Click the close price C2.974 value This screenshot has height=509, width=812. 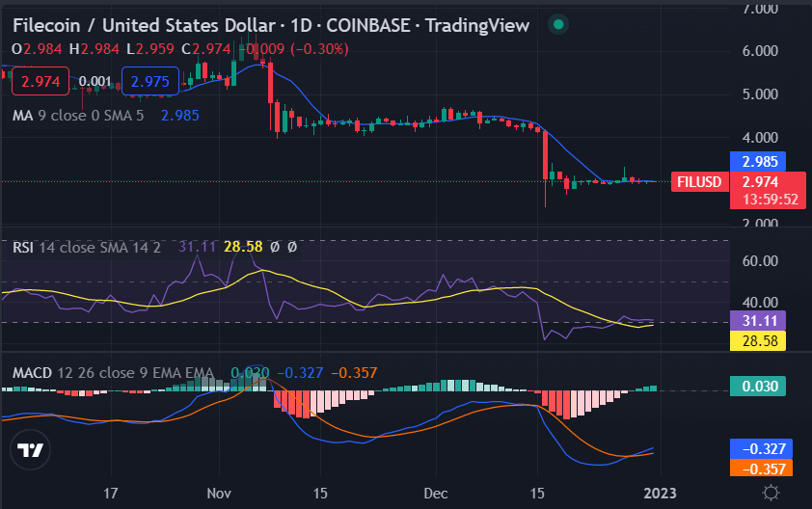click(206, 49)
